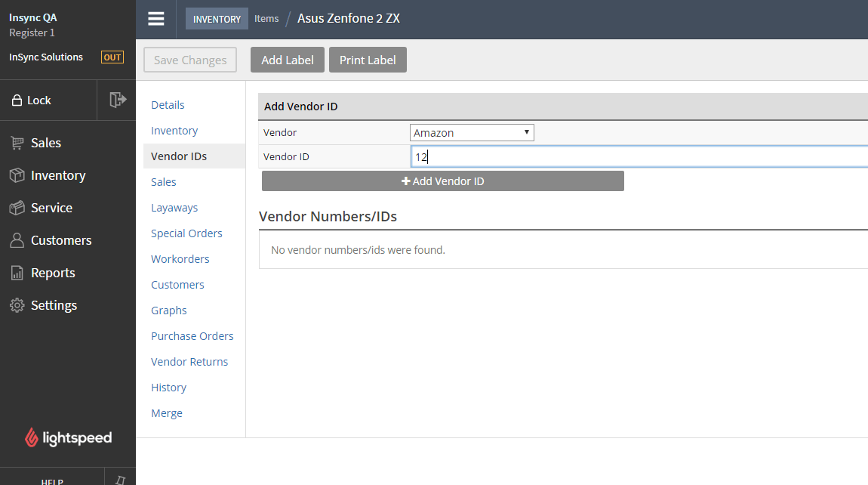The width and height of the screenshot is (868, 485).
Task: Open the Graphs tab
Action: click(169, 310)
